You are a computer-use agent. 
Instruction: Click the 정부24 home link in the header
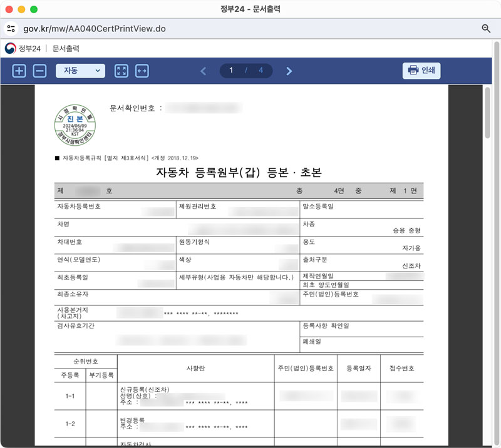coord(30,48)
